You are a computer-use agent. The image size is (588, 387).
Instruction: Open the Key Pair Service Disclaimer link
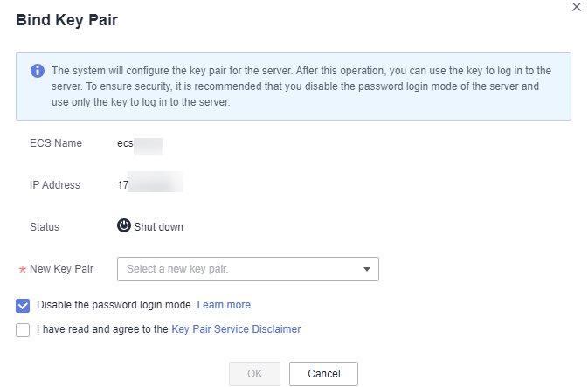coord(236,328)
